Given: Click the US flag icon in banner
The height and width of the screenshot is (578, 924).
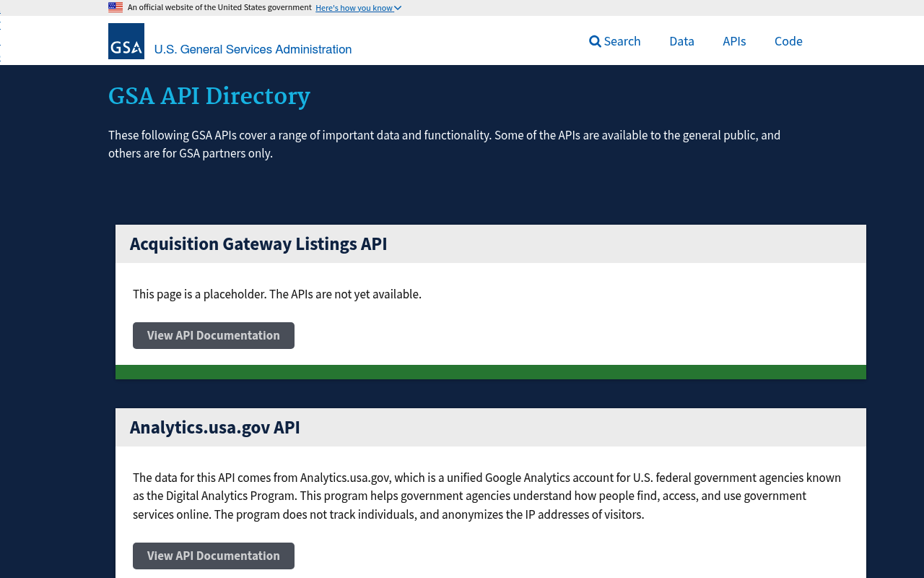Looking at the screenshot, I should [x=115, y=7].
